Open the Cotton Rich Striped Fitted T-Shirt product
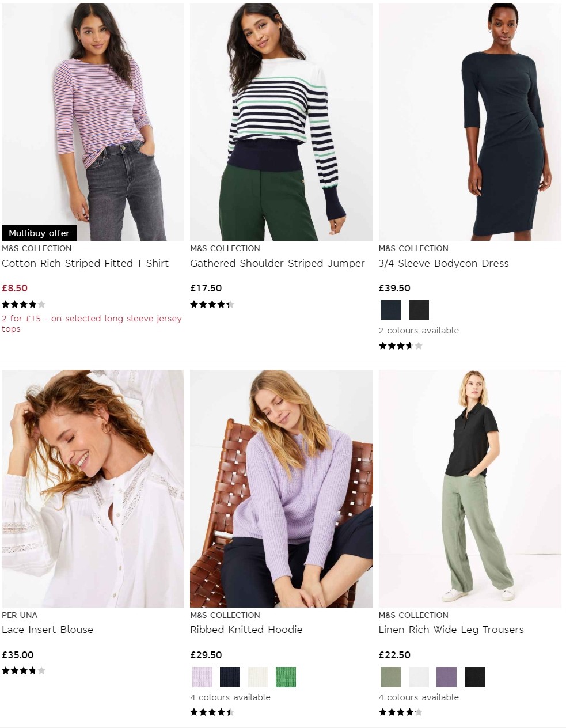Viewport: 566px width, 728px height. (x=86, y=263)
